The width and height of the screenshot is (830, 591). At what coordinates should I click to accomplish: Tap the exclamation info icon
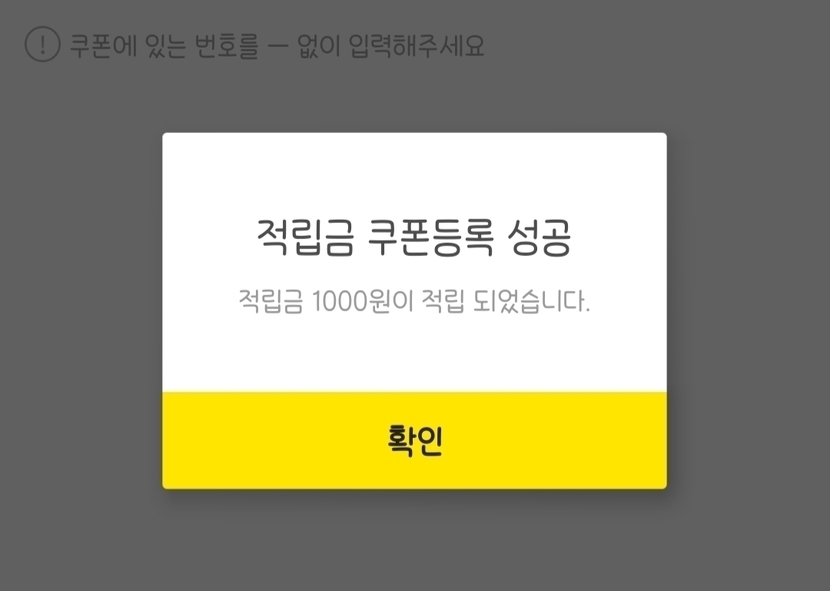click(42, 45)
